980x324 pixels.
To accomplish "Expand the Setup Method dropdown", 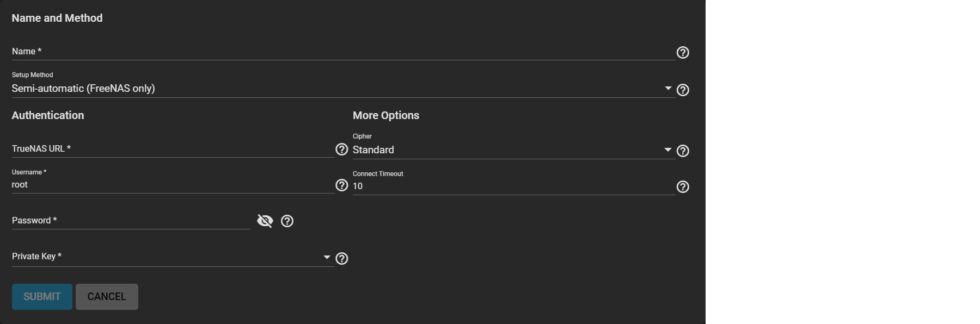I will [x=668, y=89].
